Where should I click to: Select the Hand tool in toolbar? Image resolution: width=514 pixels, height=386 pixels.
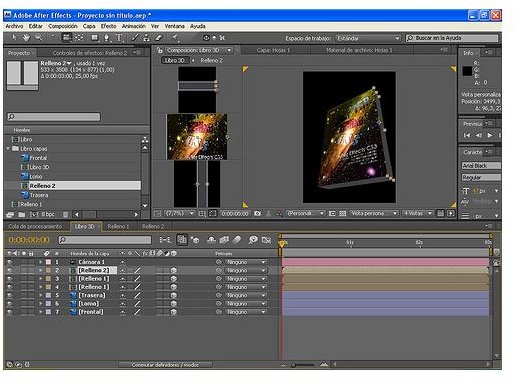26,38
